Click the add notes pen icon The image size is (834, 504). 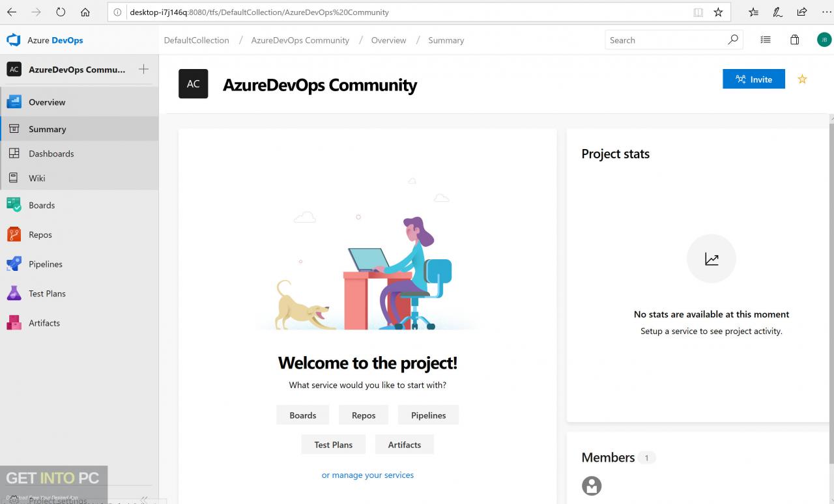[x=777, y=12]
